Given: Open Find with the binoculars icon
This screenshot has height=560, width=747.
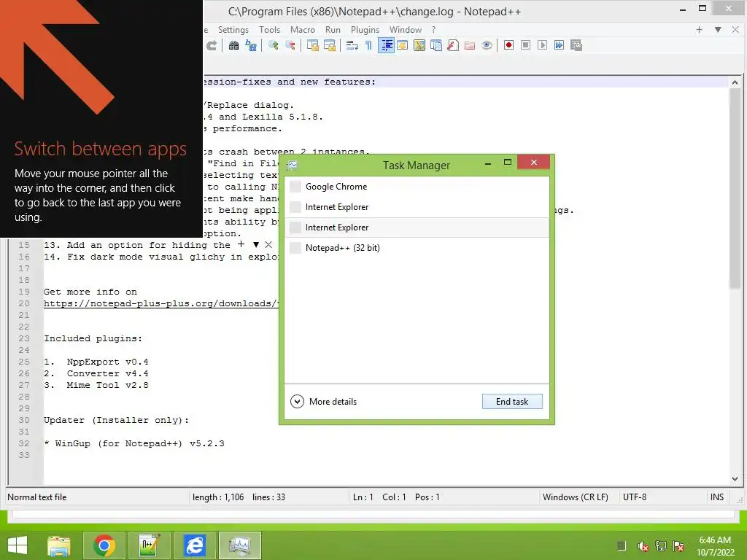Looking at the screenshot, I should pos(233,45).
